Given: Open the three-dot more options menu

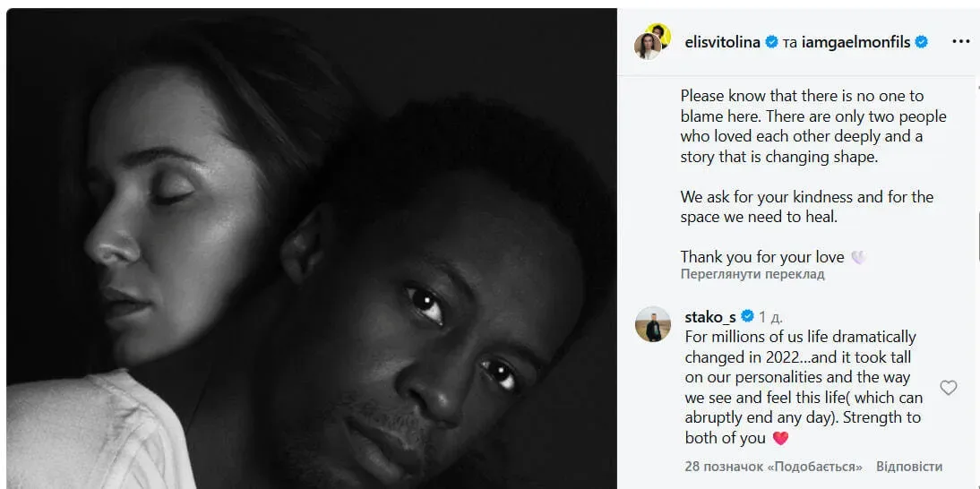Looking at the screenshot, I should point(960,42).
